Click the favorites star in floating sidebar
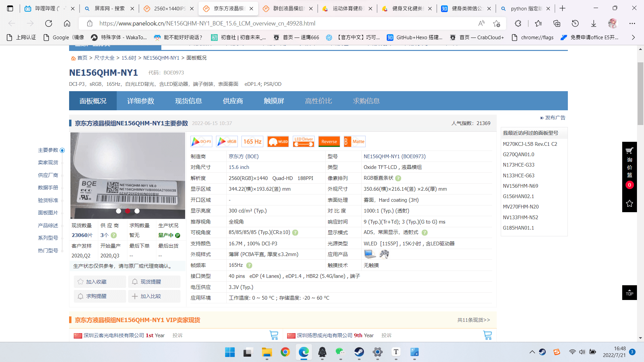The height and width of the screenshot is (362, 644). coord(629,203)
